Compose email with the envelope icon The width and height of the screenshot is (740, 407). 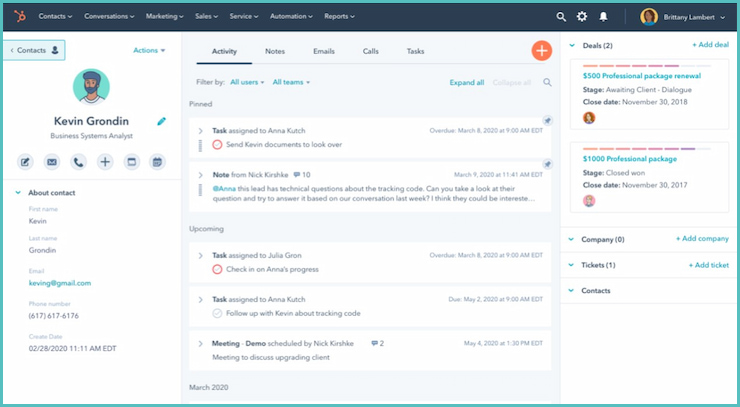click(x=52, y=162)
